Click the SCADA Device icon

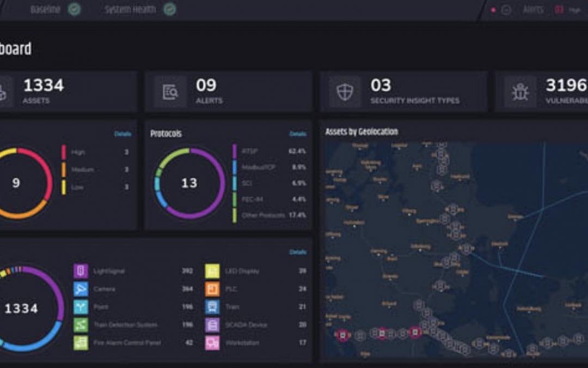click(x=212, y=325)
